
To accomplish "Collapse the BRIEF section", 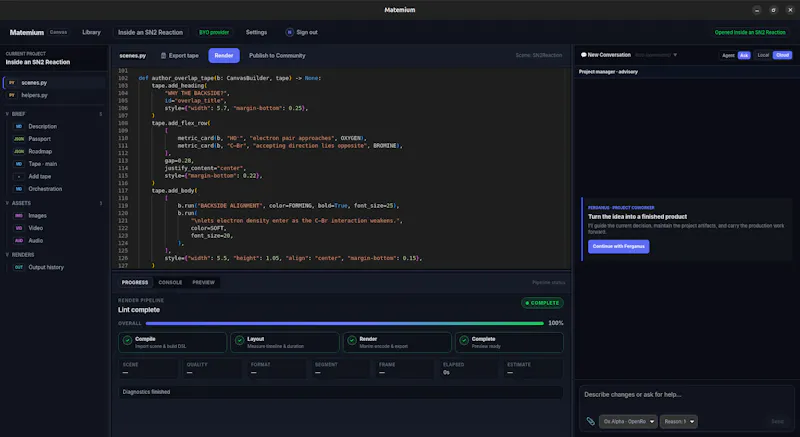I will [x=7, y=114].
